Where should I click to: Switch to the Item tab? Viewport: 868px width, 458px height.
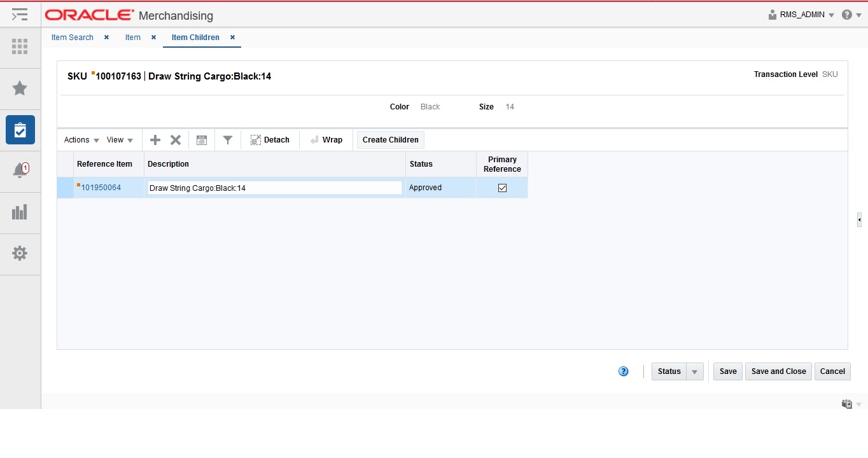pyautogui.click(x=133, y=38)
